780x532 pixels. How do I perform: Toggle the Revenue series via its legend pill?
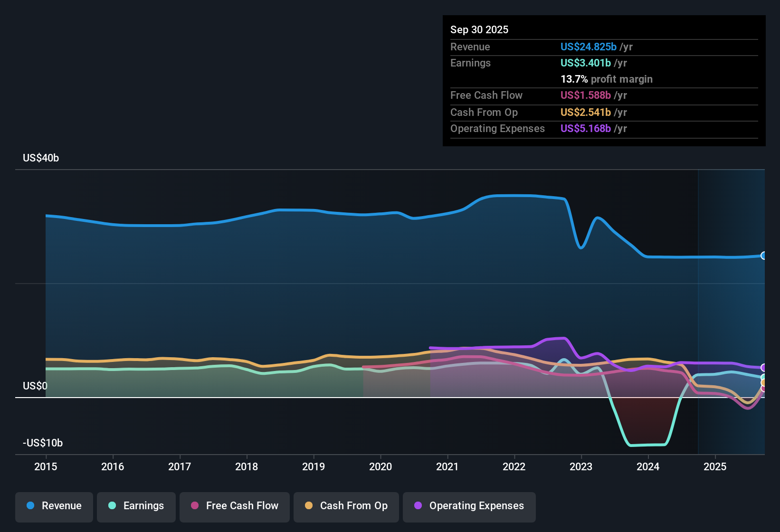click(54, 506)
